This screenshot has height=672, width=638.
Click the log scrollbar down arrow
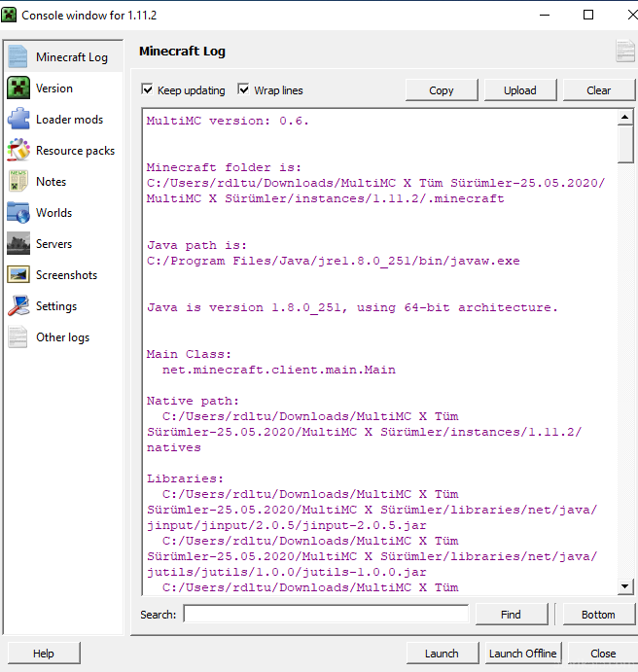point(625,586)
